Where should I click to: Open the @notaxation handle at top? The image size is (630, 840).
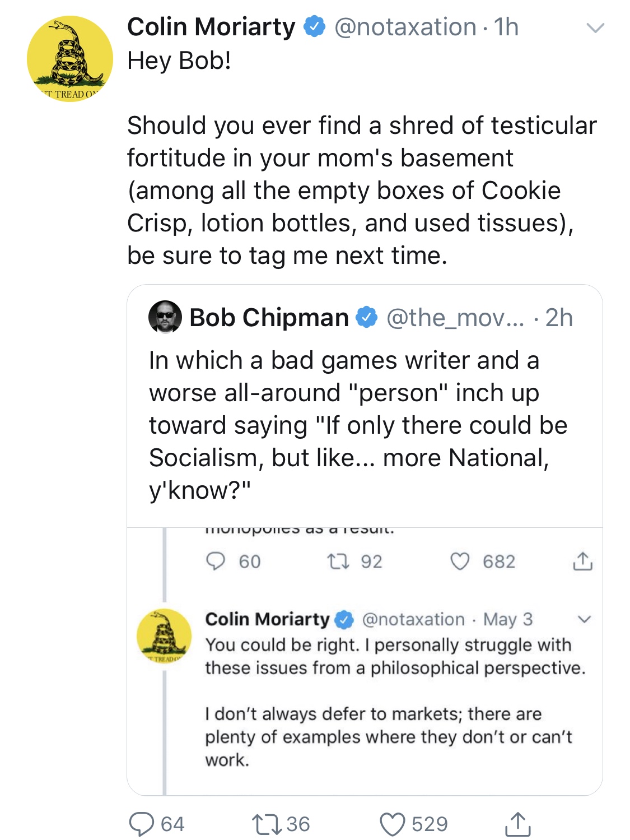coord(405,27)
